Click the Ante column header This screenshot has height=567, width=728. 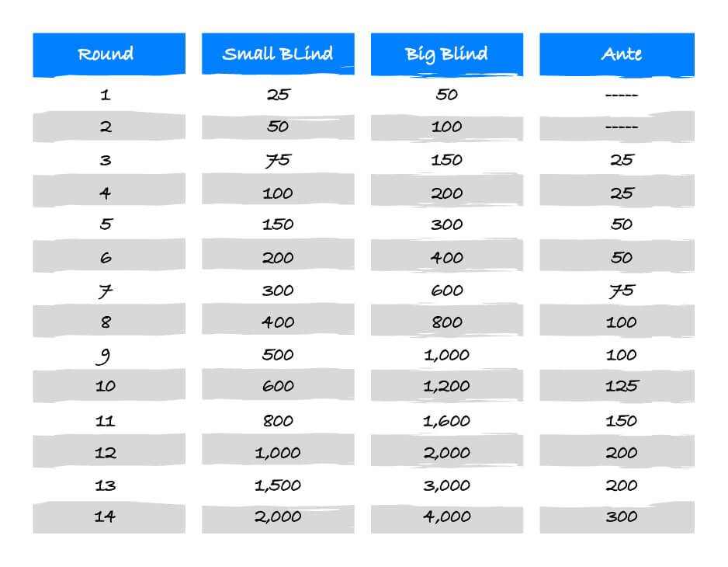[621, 54]
